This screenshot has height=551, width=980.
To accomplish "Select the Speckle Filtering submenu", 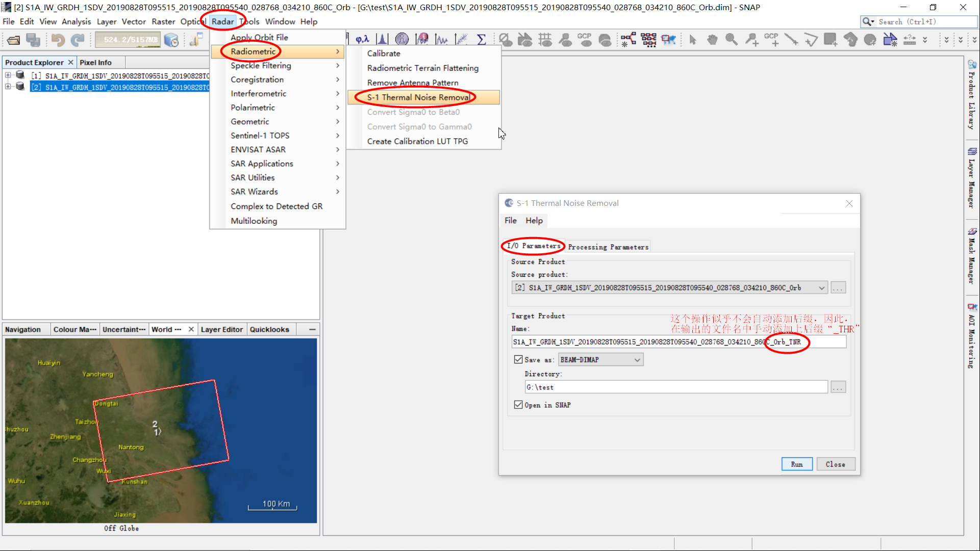I will pyautogui.click(x=261, y=65).
